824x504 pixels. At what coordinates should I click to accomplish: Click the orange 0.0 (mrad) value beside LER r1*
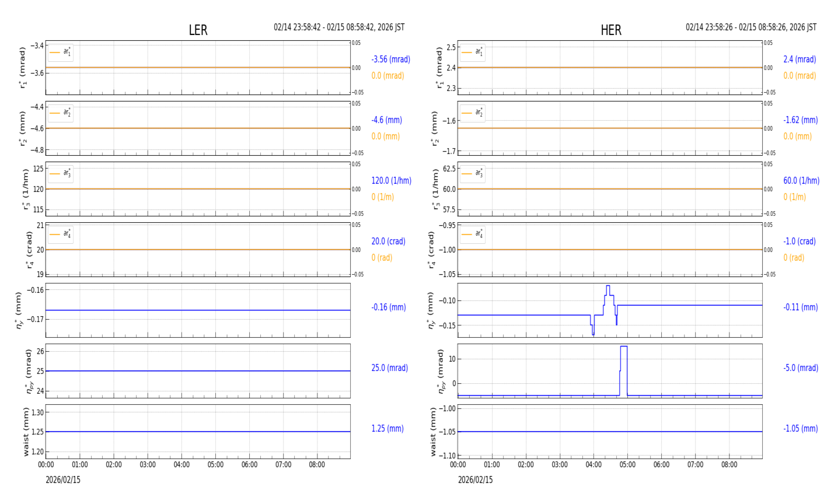click(387, 76)
